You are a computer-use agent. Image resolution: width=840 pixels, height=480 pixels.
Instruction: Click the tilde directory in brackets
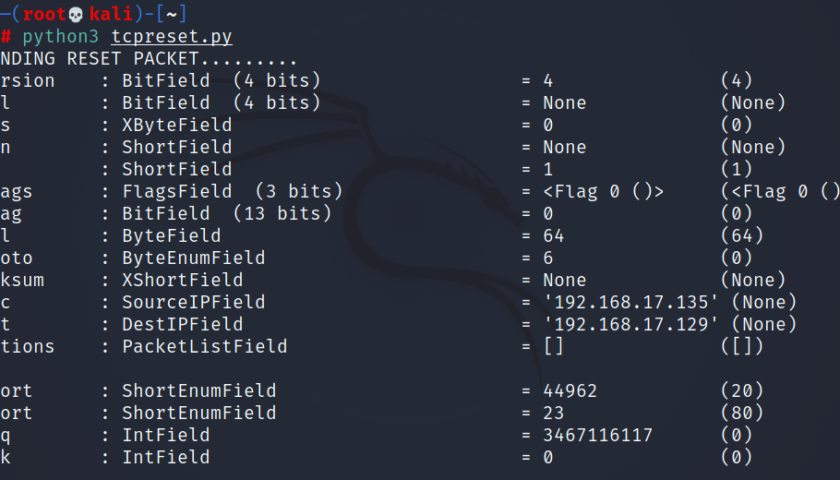[x=171, y=14]
